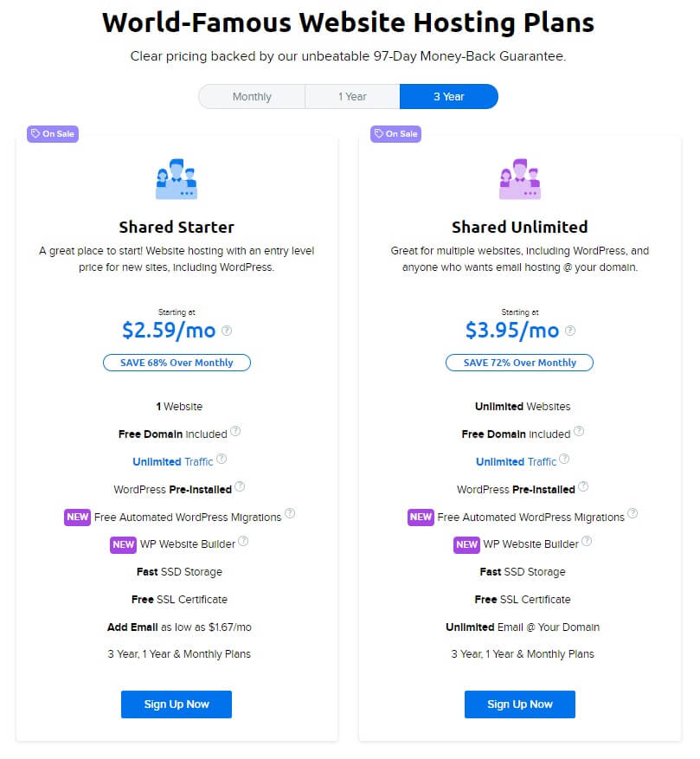Open the Free Automated WordPress Migrations tooltip
Viewport: 700px width, 759px height.
tap(289, 513)
